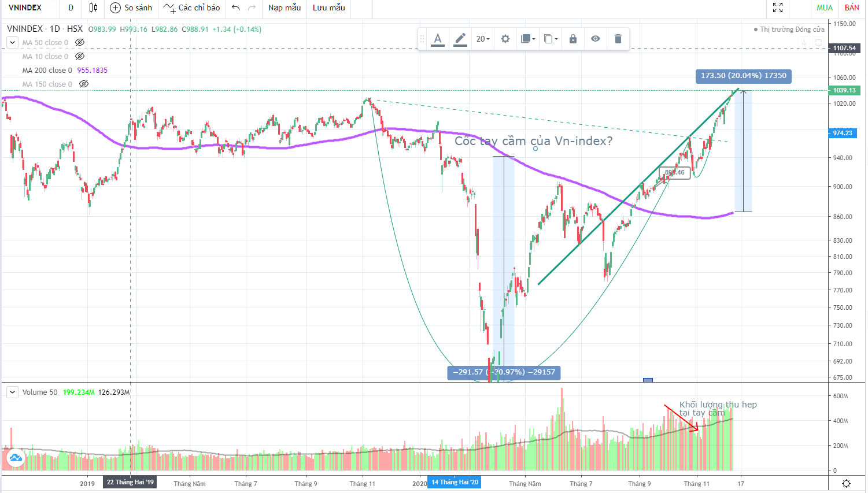Viewport: 868px width, 493px height.
Task: Click the BÁN sell button
Action: [852, 8]
